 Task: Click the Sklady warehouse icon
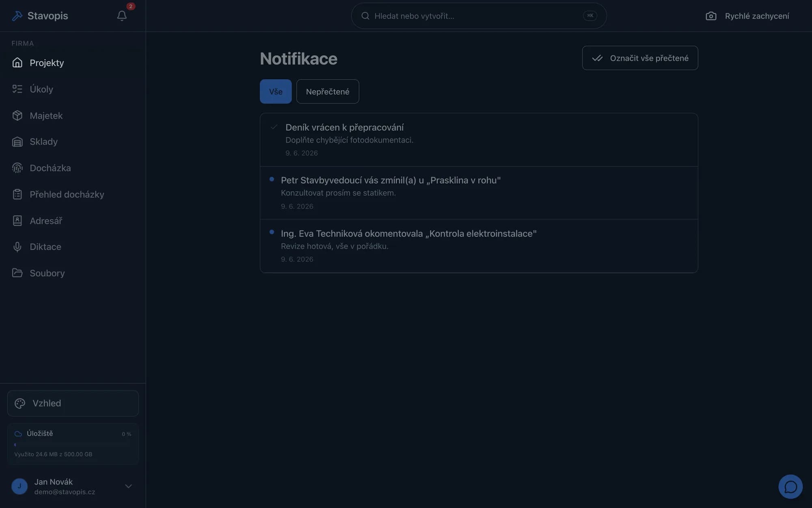(x=17, y=141)
